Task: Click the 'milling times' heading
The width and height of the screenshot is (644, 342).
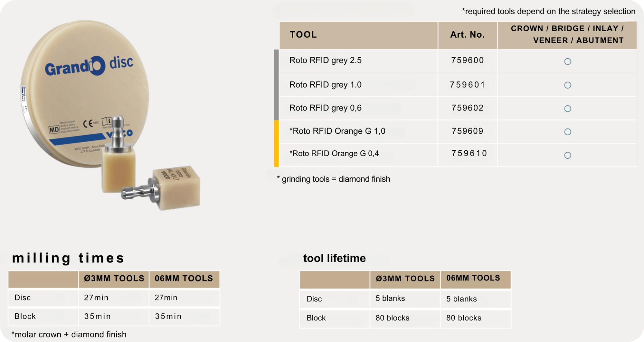Action: coord(68,258)
